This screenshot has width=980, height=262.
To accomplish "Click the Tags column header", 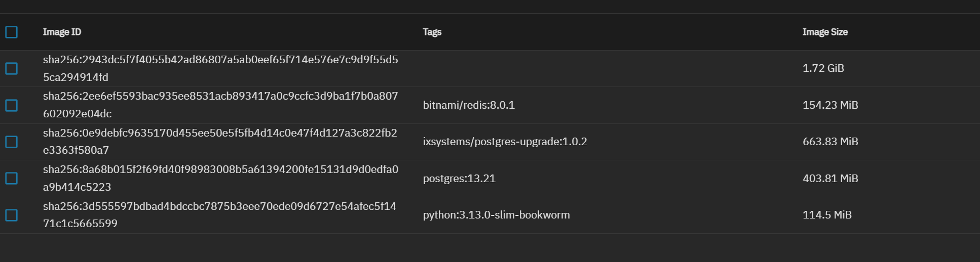I will (x=432, y=32).
